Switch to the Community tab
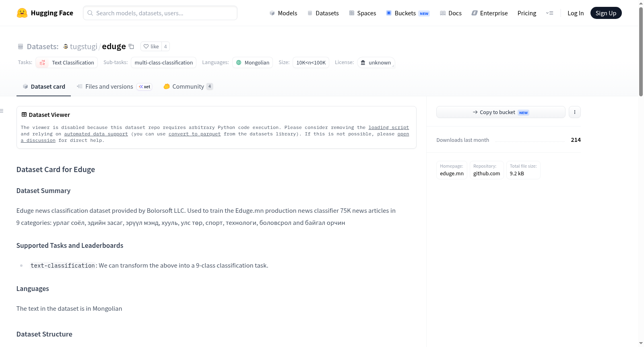Image resolution: width=644 pixels, height=347 pixels. click(x=188, y=86)
